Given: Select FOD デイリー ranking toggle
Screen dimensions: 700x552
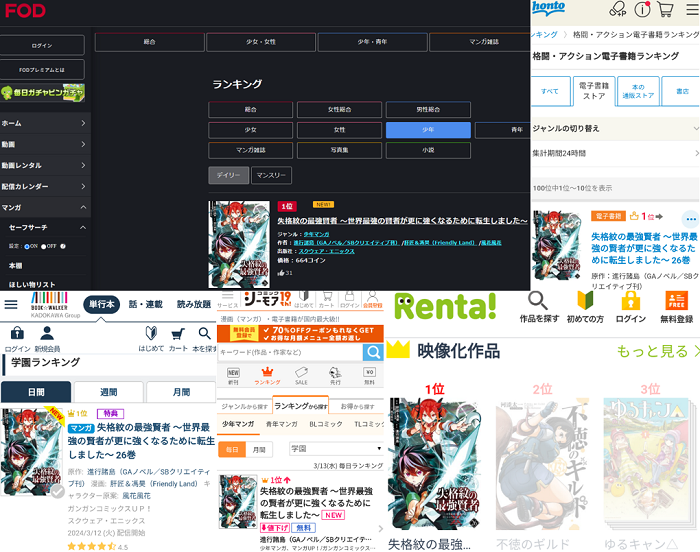Looking at the screenshot, I should click(x=229, y=175).
